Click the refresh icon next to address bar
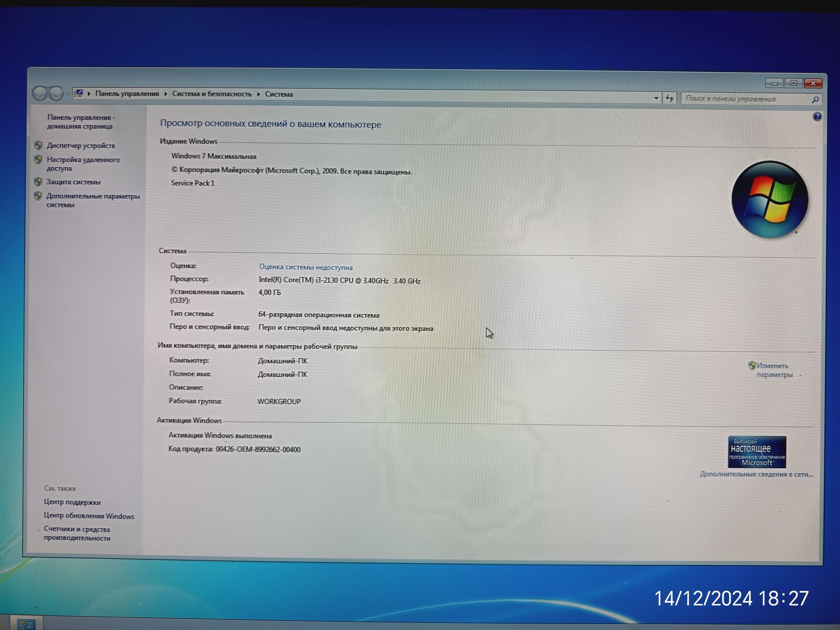This screenshot has height=630, width=840. [x=669, y=98]
